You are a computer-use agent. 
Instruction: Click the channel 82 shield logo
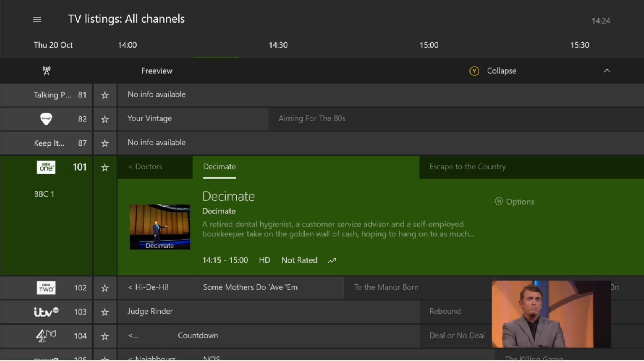coord(46,119)
